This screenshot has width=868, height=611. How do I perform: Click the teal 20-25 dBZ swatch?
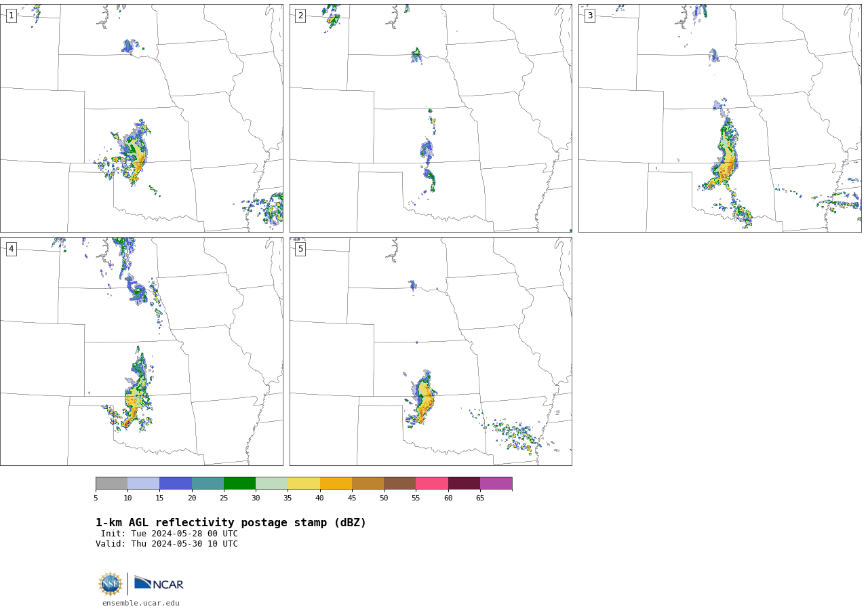(208, 484)
